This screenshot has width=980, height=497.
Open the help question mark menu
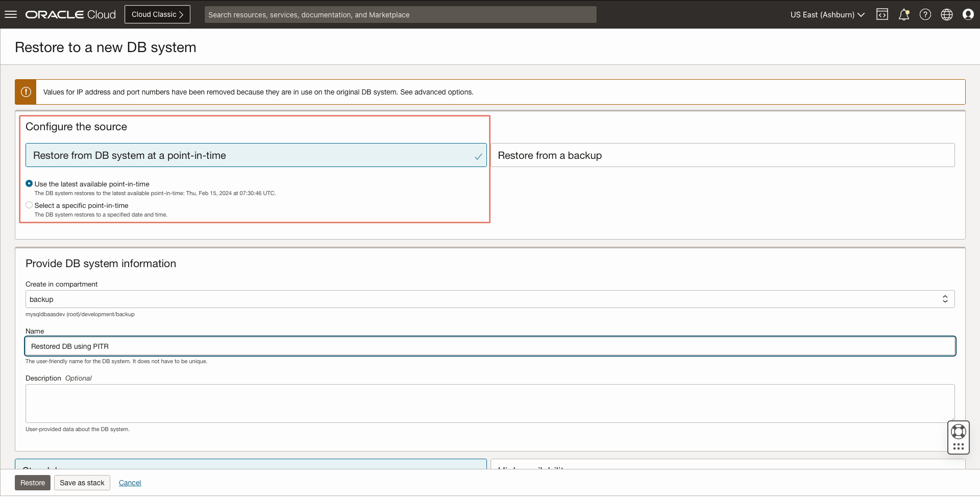click(x=925, y=14)
